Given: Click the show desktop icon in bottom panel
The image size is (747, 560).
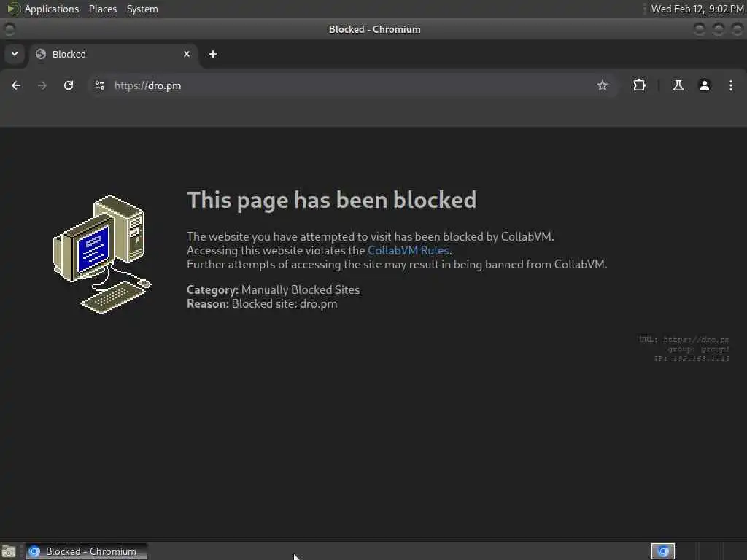Looking at the screenshot, I should [9, 551].
